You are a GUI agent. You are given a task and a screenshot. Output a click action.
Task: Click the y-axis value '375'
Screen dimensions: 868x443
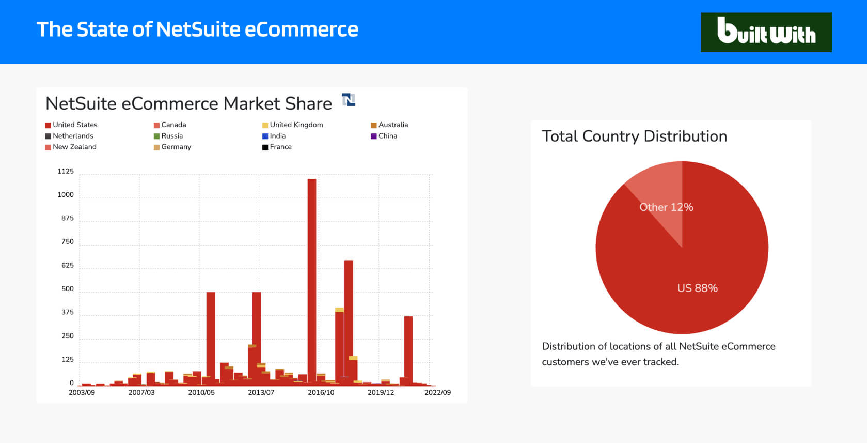pos(68,312)
